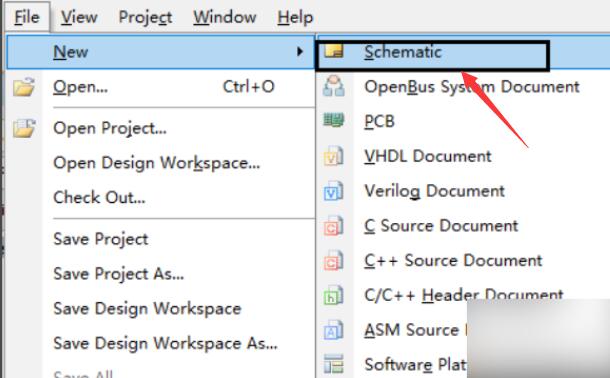The height and width of the screenshot is (378, 610).
Task: Click the Open folder icon
Action: click(24, 86)
